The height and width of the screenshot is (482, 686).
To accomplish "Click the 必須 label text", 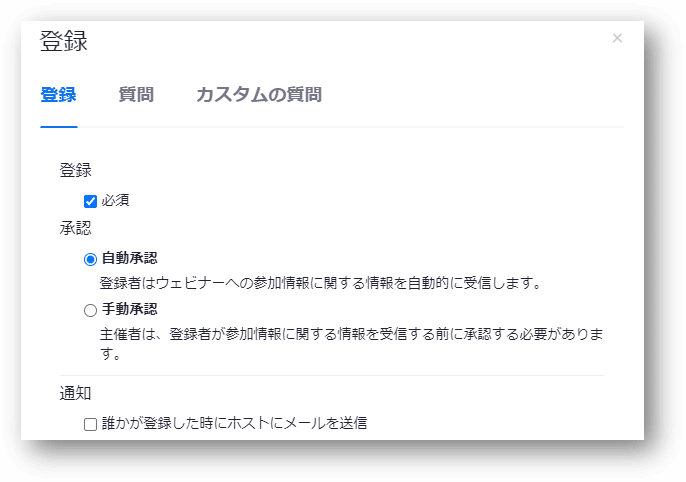I will (x=116, y=201).
